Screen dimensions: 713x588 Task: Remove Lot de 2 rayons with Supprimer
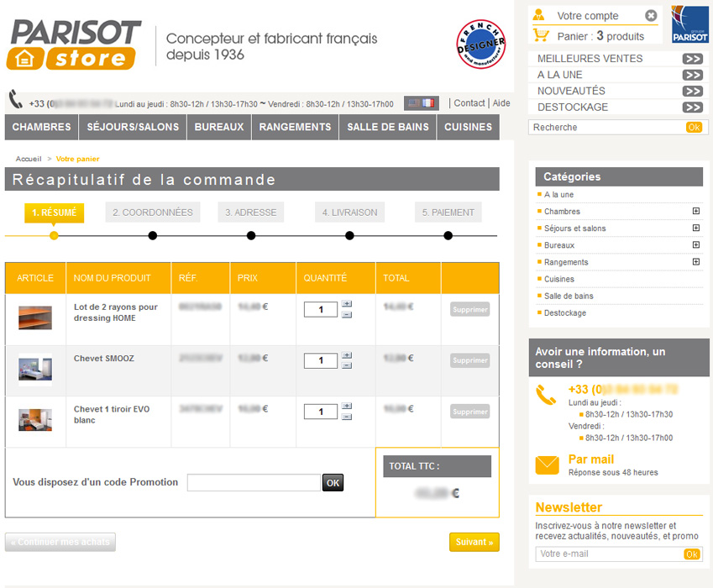coord(470,309)
